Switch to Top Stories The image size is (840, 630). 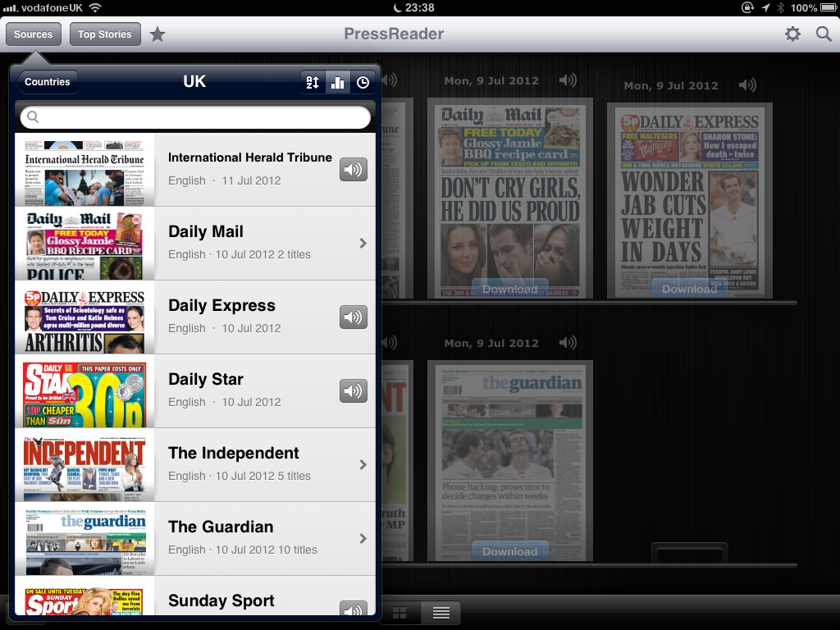pyautogui.click(x=105, y=34)
